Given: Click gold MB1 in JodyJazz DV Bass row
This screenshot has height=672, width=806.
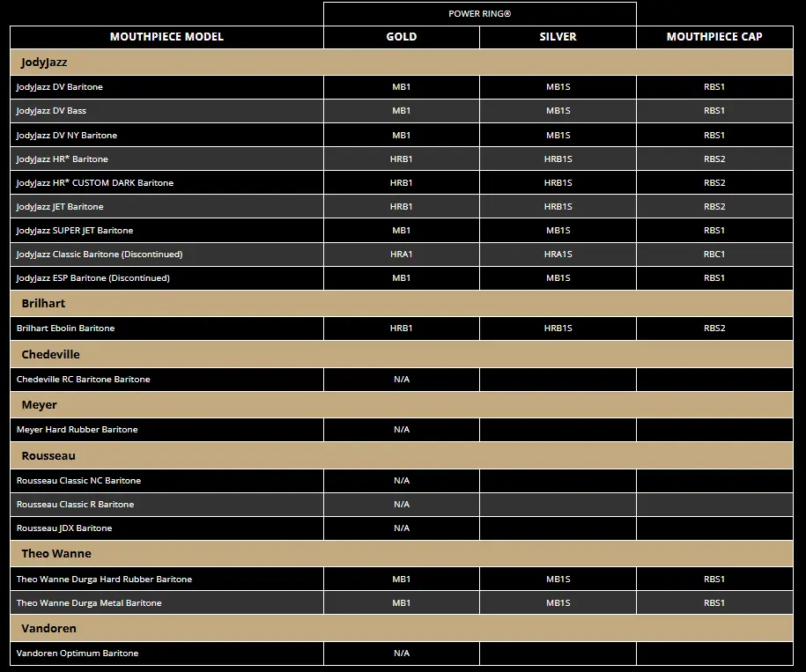Looking at the screenshot, I should click(x=402, y=110).
